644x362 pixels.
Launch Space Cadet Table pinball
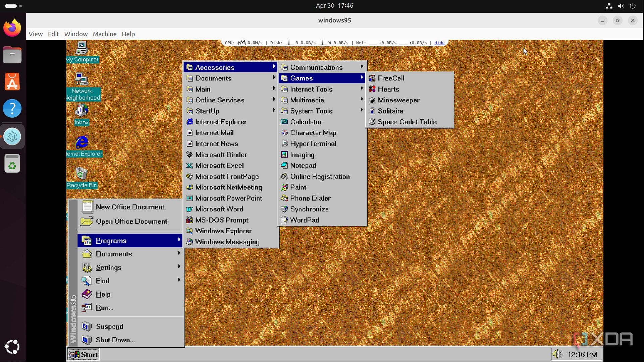410,122
